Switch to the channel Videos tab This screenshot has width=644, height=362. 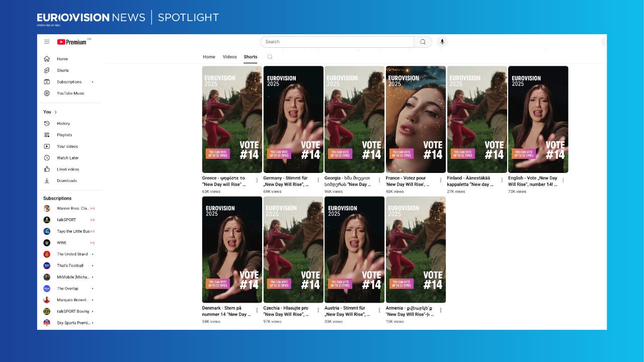tap(229, 57)
